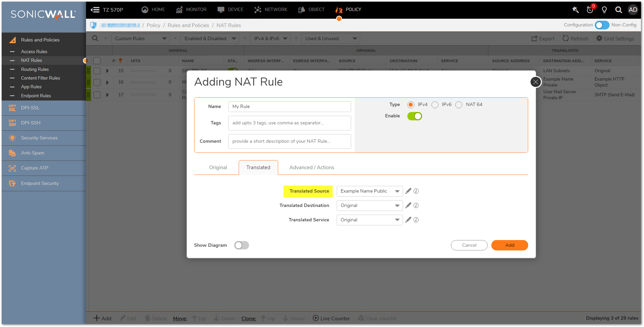This screenshot has width=644, height=327.
Task: Click the pencil edit icon beside Translated Service
Action: click(x=408, y=220)
